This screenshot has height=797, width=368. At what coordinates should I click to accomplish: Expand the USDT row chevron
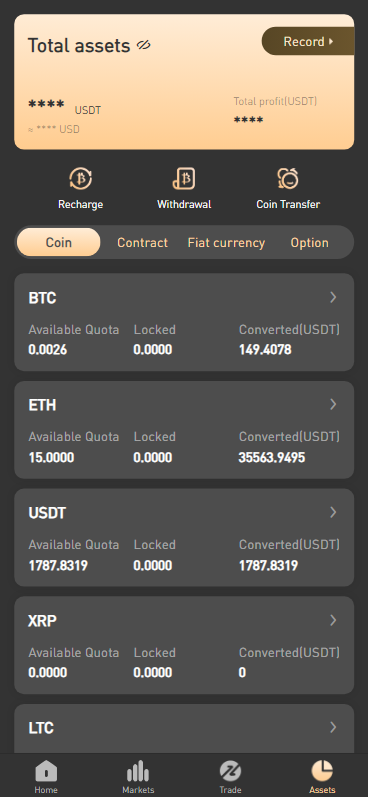[333, 512]
